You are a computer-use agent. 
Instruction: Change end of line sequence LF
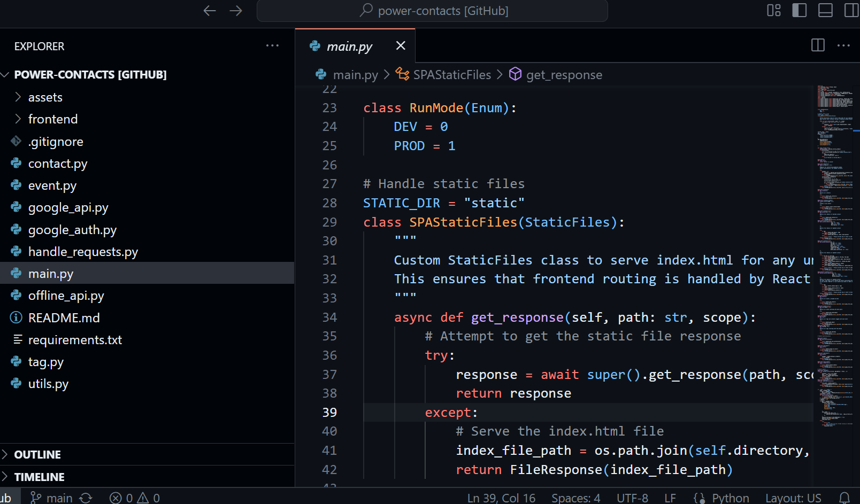point(670,498)
